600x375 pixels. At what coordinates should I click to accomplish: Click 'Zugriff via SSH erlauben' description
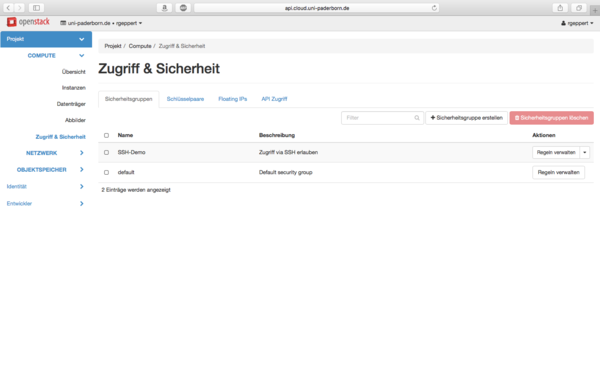(x=288, y=152)
